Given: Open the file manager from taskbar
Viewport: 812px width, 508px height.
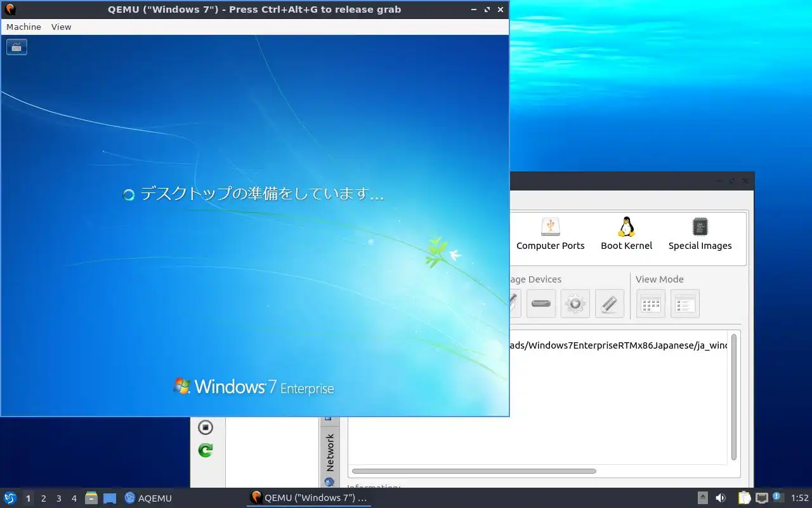Looking at the screenshot, I should point(91,498).
